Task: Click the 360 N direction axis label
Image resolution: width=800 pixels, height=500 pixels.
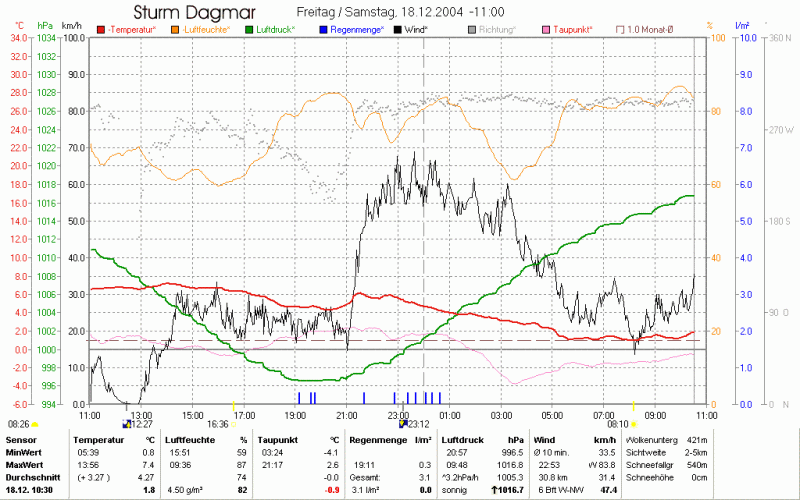Action: pyautogui.click(x=779, y=38)
